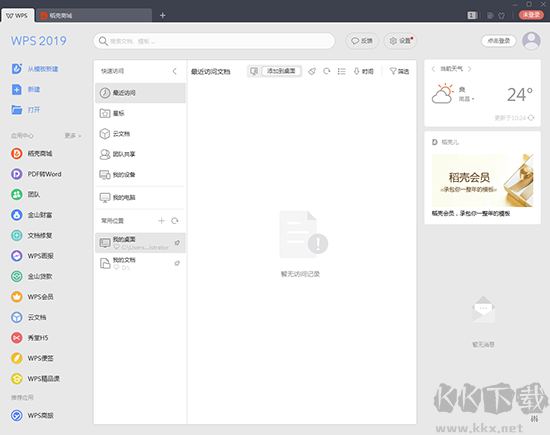The image size is (550, 435).
Task: Open the WPS精品课 courses app
Action: [x=35, y=379]
